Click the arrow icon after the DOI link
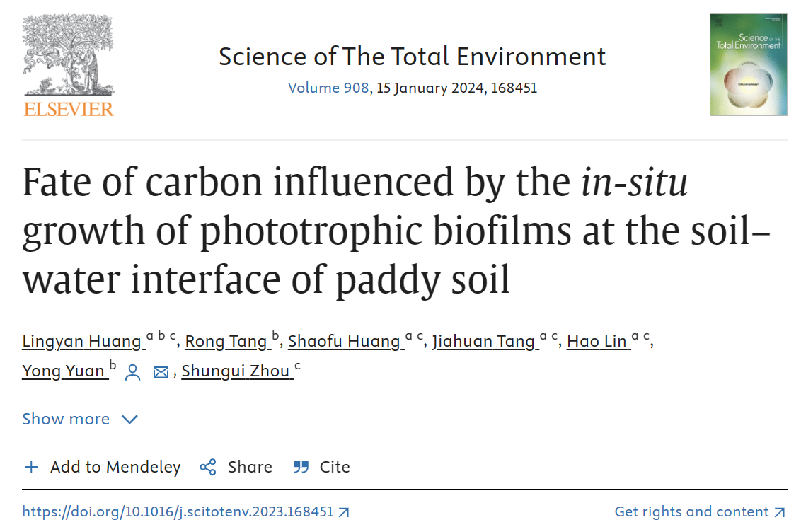This screenshot has width=801, height=532. tap(344, 511)
